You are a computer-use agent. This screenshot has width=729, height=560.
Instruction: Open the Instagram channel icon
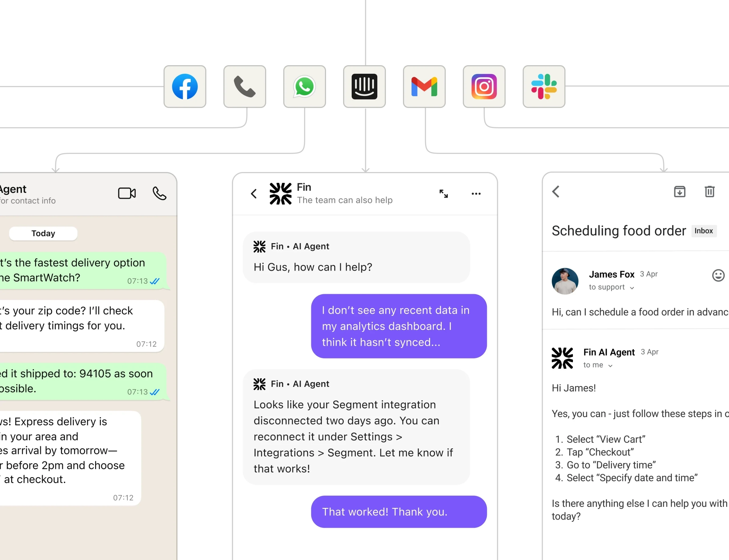click(x=484, y=87)
